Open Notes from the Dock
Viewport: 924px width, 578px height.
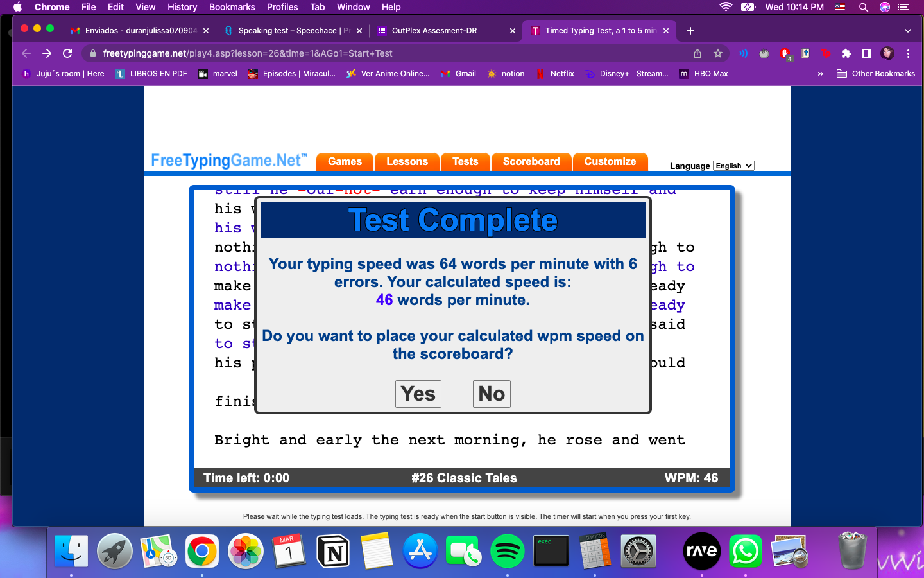[x=377, y=551]
